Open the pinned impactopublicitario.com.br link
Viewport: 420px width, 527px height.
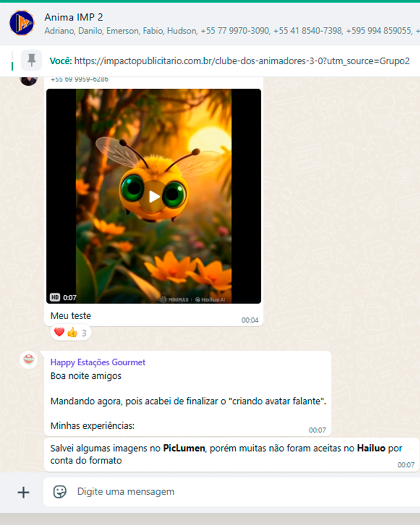[x=242, y=61]
